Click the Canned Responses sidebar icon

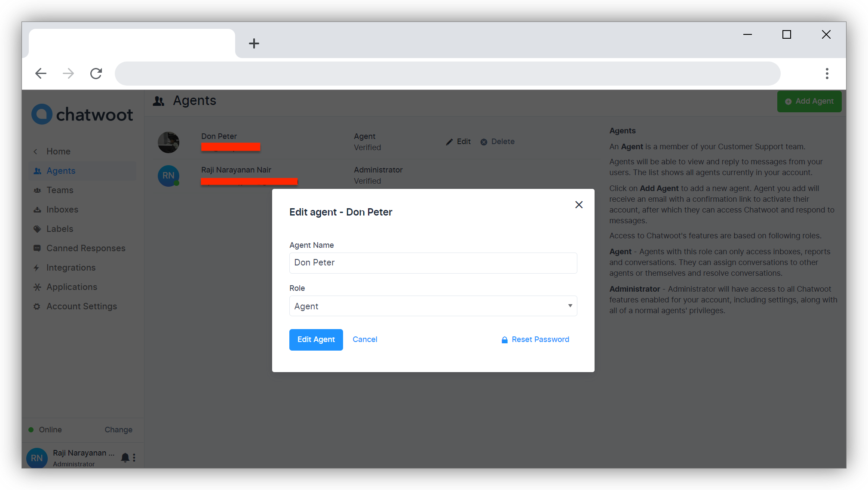coord(37,248)
